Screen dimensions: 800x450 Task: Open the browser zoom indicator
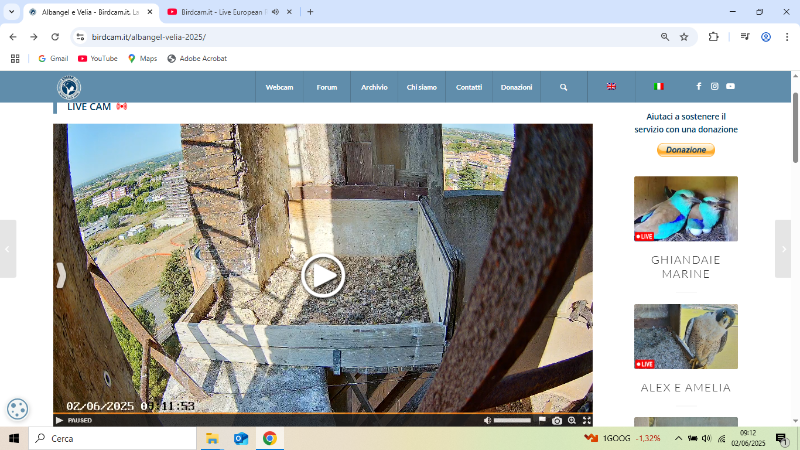point(665,37)
